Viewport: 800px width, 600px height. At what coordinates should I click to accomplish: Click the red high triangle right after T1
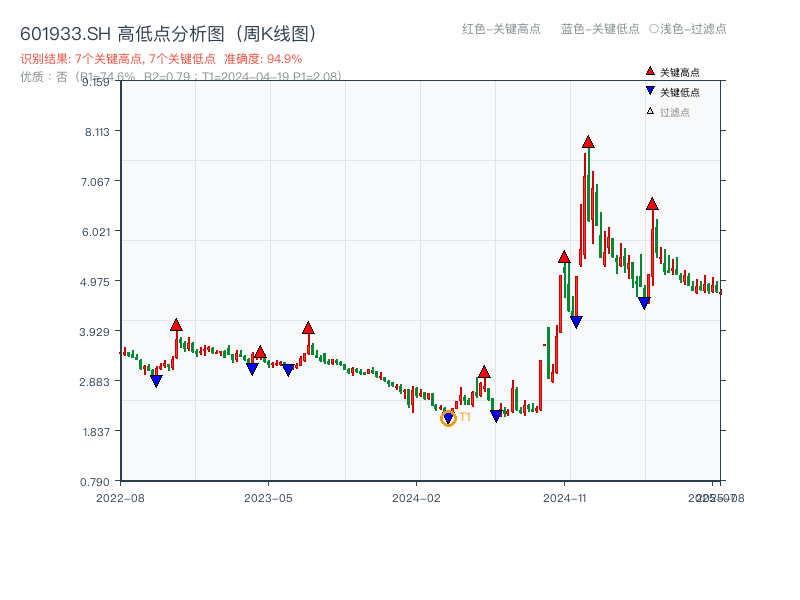[484, 372]
